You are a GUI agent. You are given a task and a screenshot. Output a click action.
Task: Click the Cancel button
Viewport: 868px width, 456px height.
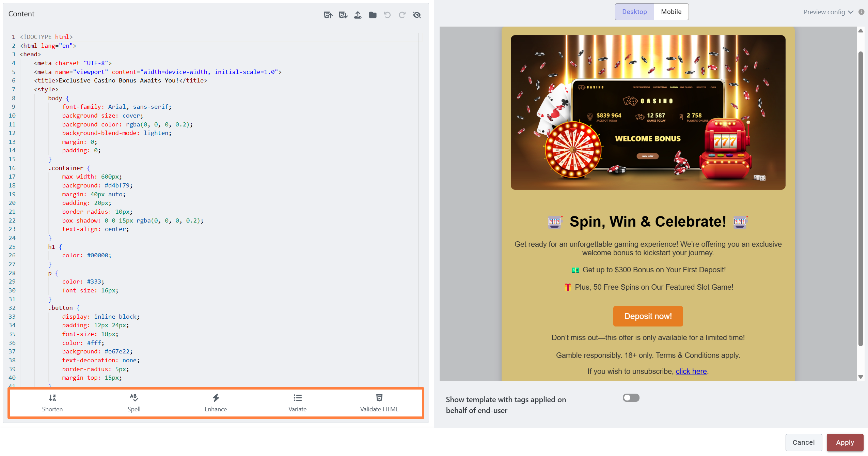point(804,442)
